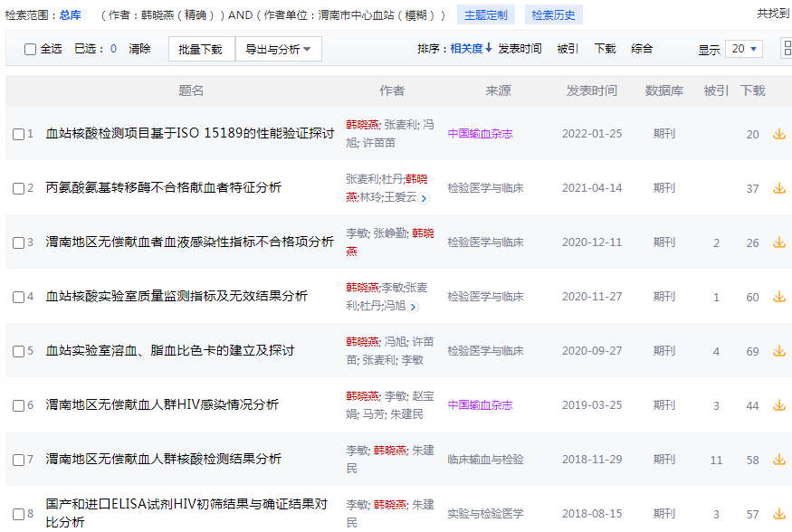Screen dimensions: 792x532
Task: Download article 1 on ISO 15189 verification
Action: [x=778, y=134]
